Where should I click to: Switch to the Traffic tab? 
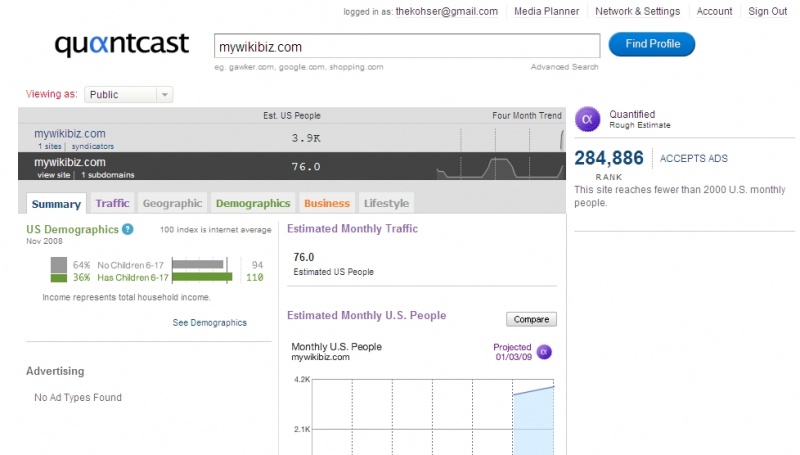click(112, 203)
